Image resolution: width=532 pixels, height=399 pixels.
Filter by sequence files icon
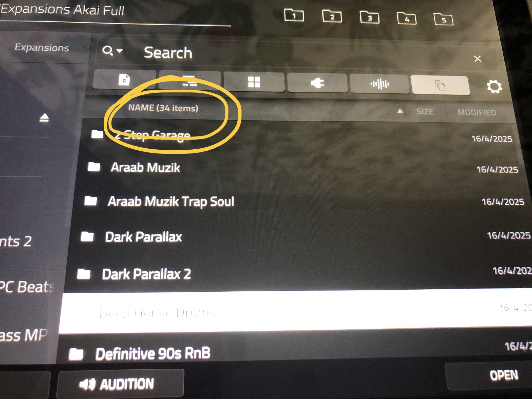pos(189,81)
